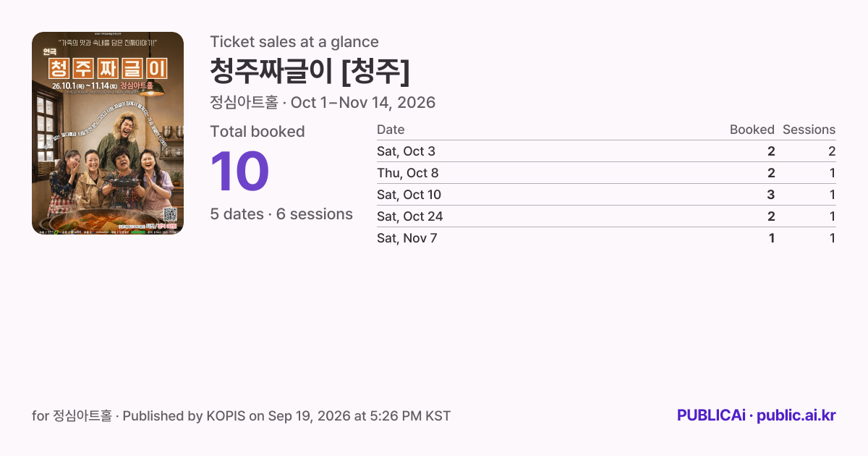Viewport: 868px width, 456px height.
Task: Click the QR code on the poster
Action: click(171, 214)
